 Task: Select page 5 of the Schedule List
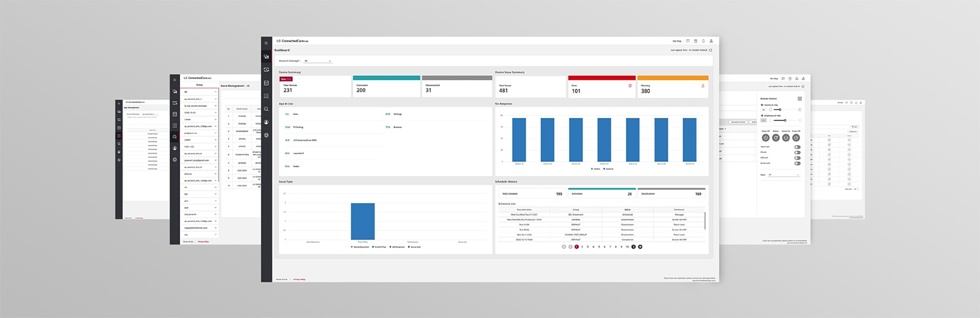point(599,246)
